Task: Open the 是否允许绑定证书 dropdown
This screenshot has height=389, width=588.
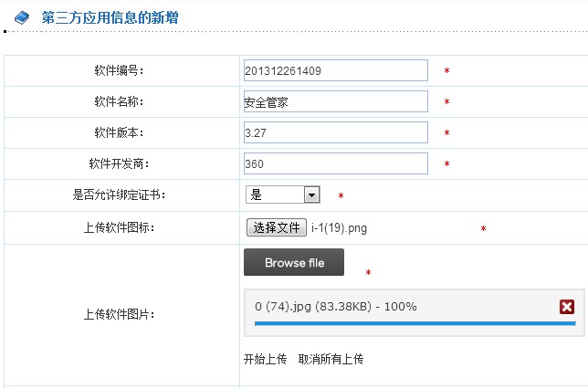Action: 283,194
